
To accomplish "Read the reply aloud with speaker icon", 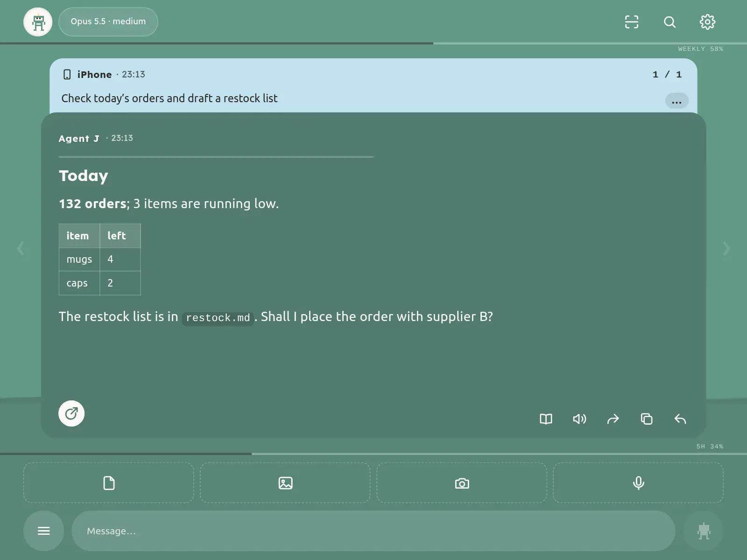I will [579, 419].
